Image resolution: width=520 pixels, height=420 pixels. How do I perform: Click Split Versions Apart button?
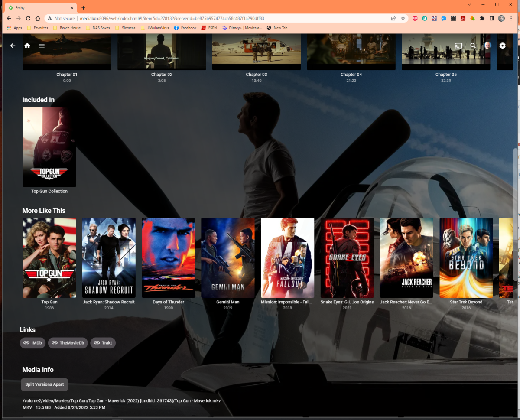(45, 384)
